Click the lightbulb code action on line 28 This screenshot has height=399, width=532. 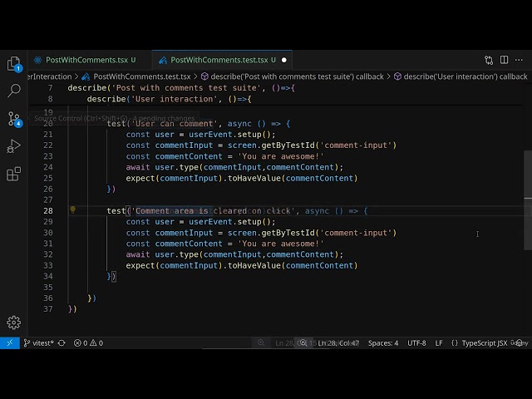tap(72, 210)
